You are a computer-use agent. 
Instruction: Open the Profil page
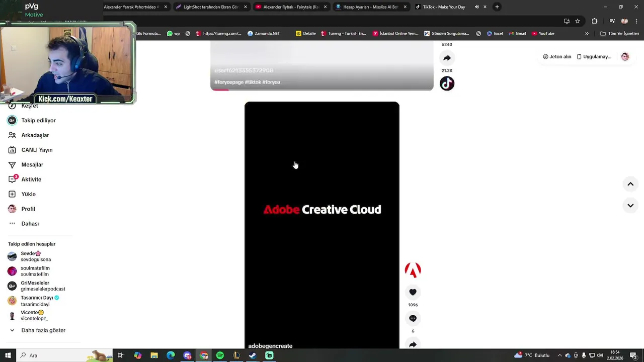[22, 209]
